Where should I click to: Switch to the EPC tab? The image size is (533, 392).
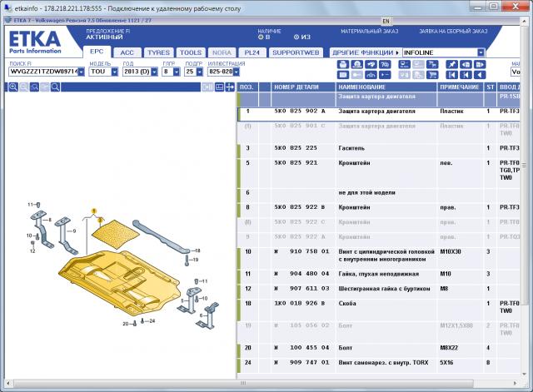tap(97, 52)
